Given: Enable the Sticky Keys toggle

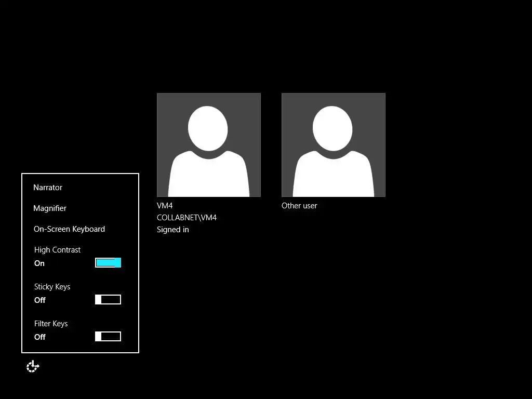Looking at the screenshot, I should (x=108, y=300).
